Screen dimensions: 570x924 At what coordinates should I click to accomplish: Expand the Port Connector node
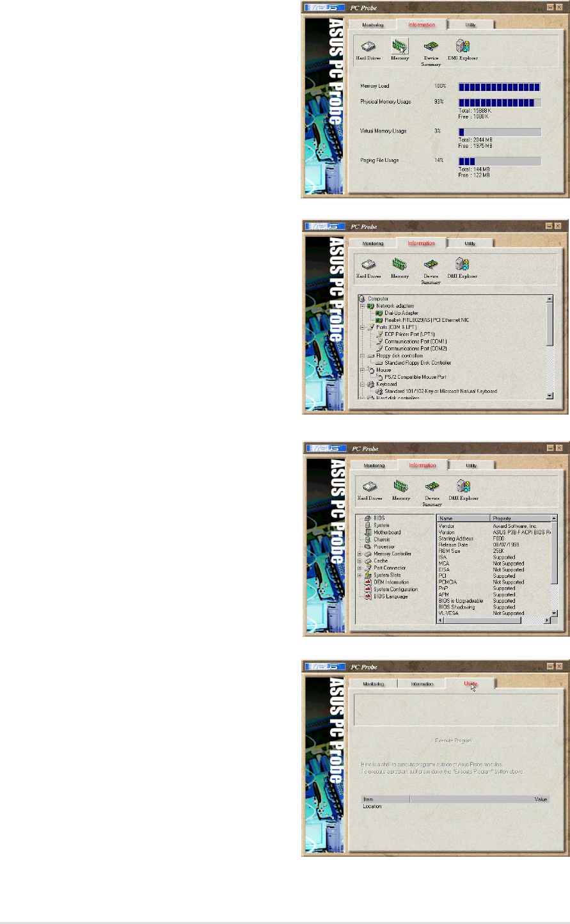[360, 568]
